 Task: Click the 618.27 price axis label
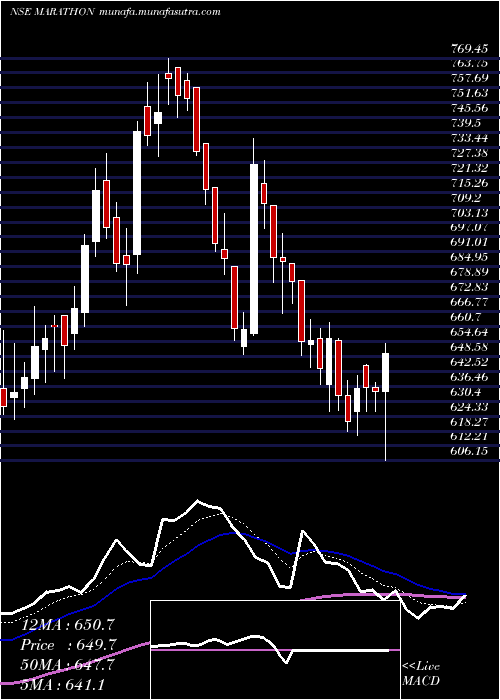[469, 422]
